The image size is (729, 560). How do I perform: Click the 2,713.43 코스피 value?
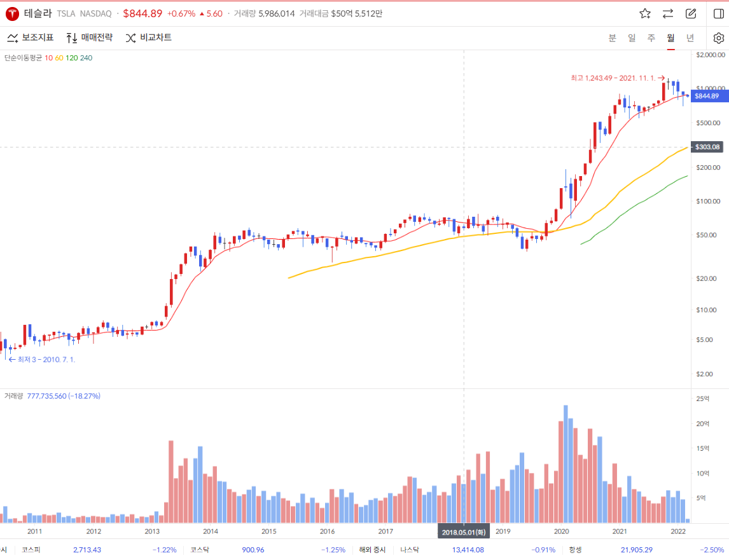tap(87, 550)
